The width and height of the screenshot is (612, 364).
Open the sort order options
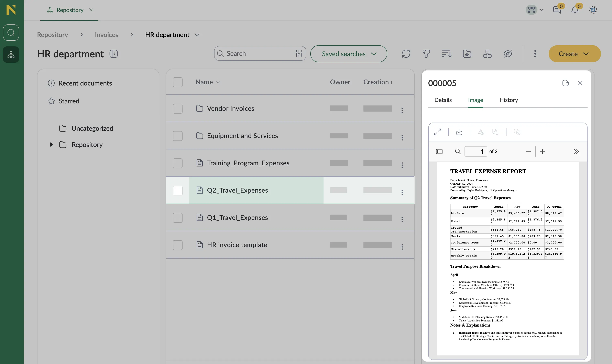(x=447, y=54)
